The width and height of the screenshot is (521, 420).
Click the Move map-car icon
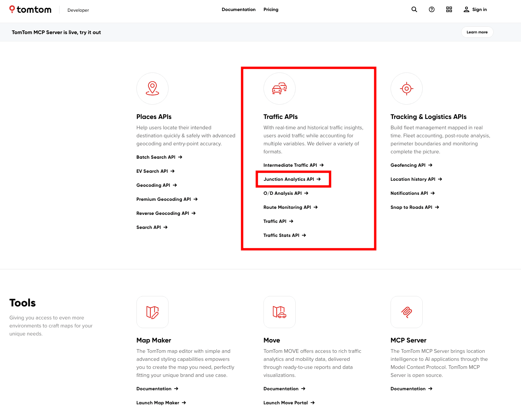pyautogui.click(x=280, y=312)
